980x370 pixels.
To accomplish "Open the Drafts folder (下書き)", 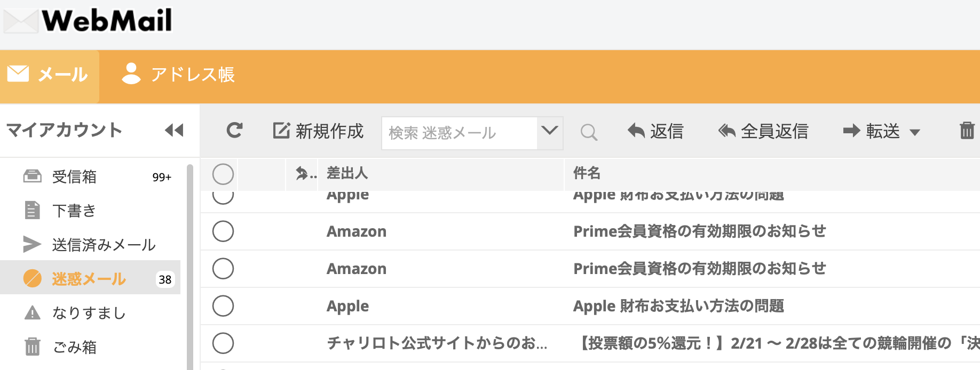I will (x=74, y=211).
